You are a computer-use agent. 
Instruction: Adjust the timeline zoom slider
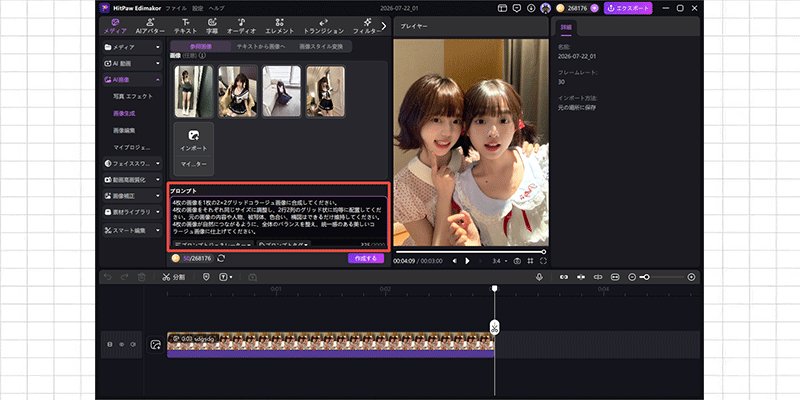point(662,277)
